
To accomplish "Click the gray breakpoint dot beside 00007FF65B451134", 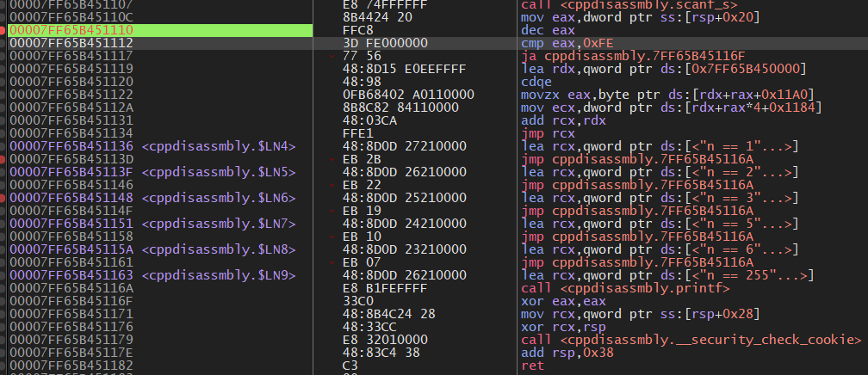I will tap(3, 133).
